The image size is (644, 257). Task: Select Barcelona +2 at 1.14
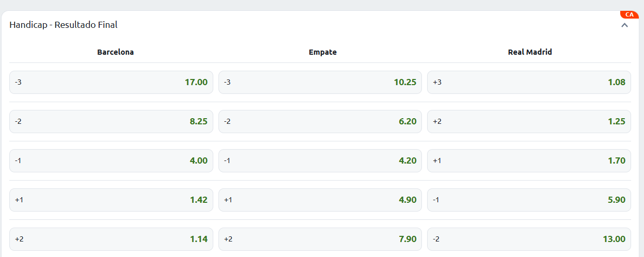(111, 239)
